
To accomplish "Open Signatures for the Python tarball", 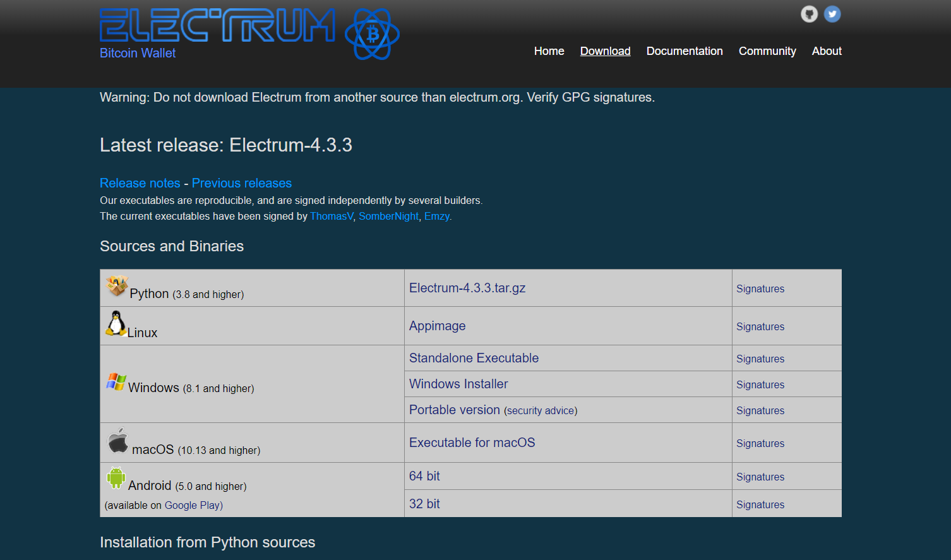I will coord(760,289).
